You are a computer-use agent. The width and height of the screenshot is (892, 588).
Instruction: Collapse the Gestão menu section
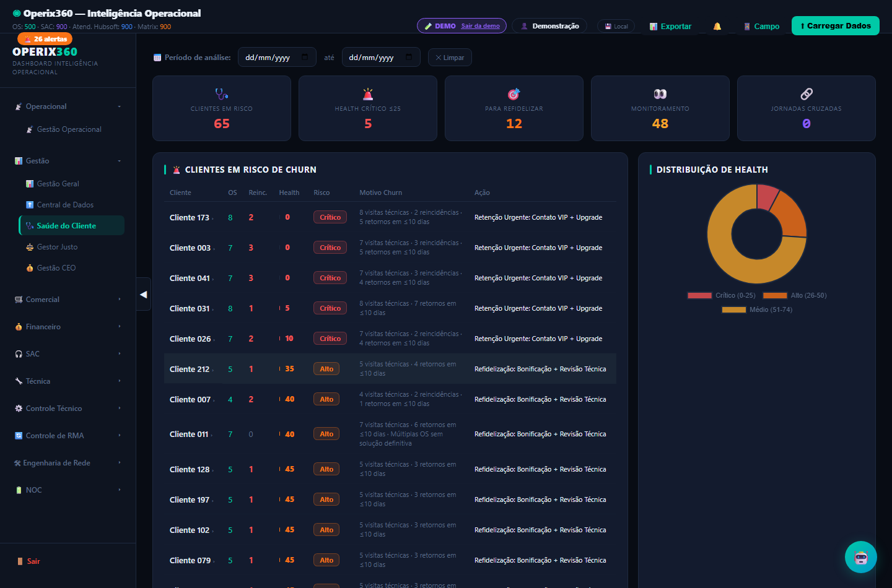coord(68,161)
